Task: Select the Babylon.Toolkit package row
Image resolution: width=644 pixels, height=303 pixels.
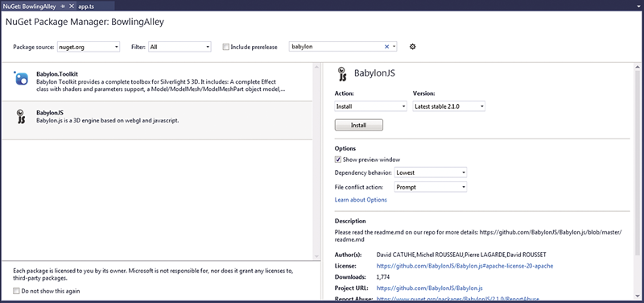Action: [158, 82]
